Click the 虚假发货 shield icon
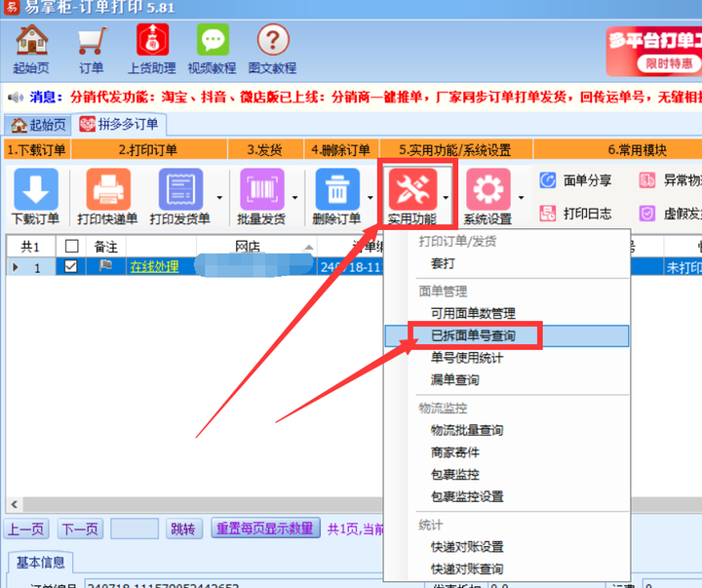702x588 pixels. click(x=647, y=214)
